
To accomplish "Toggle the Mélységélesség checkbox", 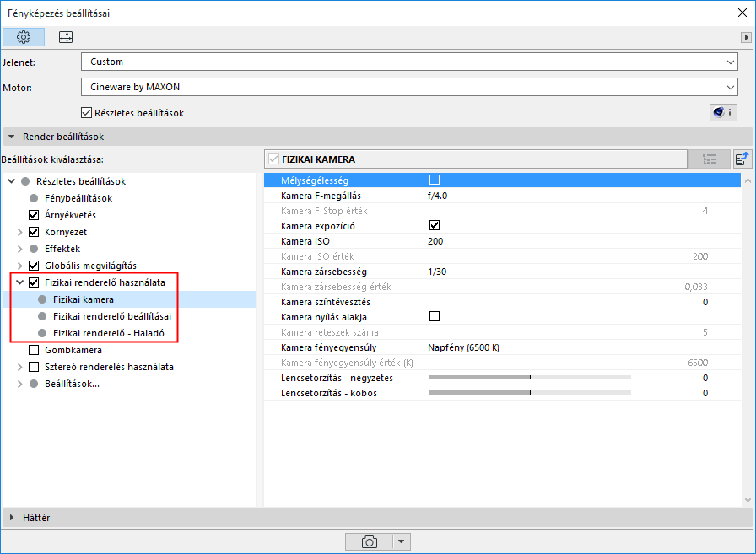I will point(435,180).
